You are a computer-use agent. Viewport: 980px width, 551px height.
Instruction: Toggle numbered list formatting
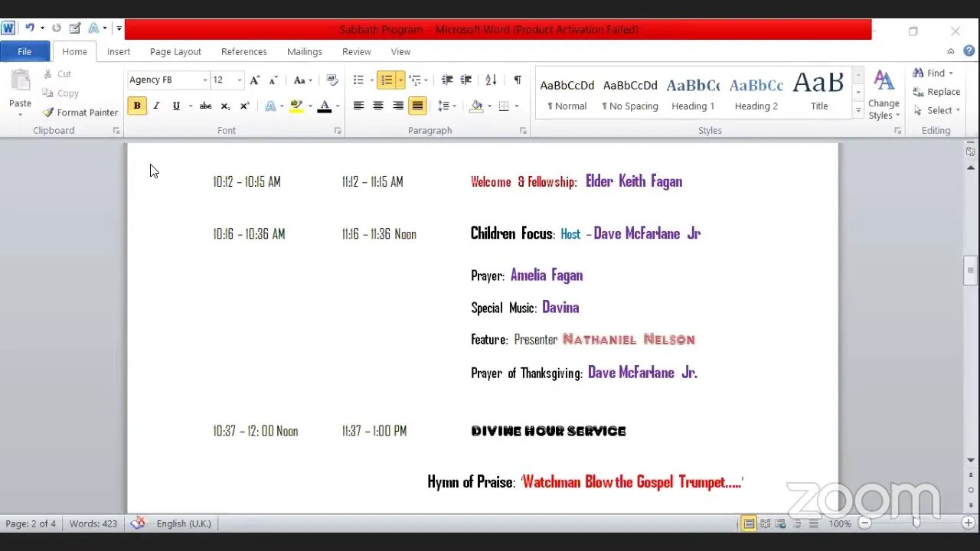point(387,80)
